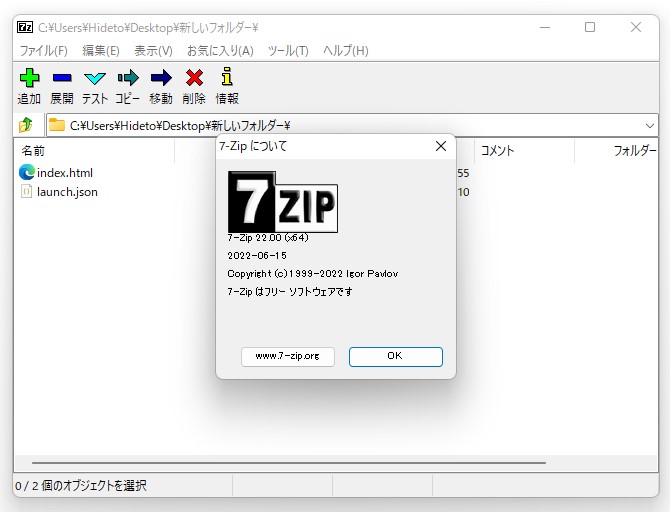Go up one folder level icon
This screenshot has height=512, width=670.
click(x=26, y=125)
